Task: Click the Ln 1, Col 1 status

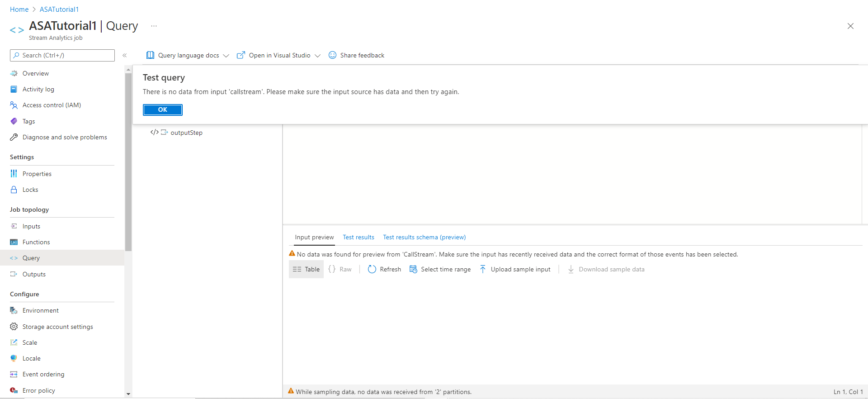Action: tap(848, 392)
